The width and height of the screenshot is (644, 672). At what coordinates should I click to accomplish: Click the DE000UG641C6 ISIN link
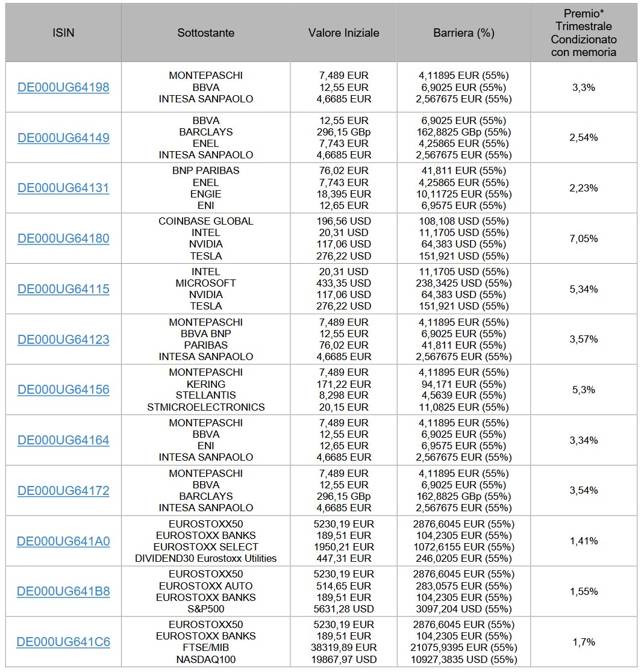tap(63, 642)
